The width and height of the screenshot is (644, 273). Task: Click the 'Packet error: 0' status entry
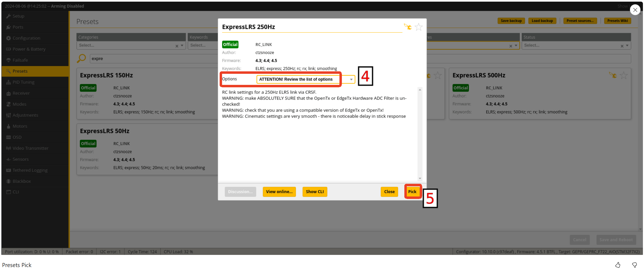79,252
